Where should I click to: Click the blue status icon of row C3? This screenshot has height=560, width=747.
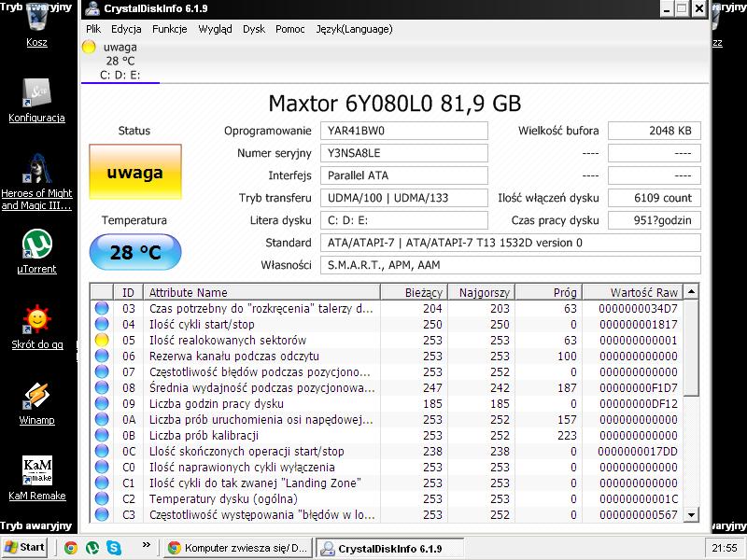click(102, 515)
